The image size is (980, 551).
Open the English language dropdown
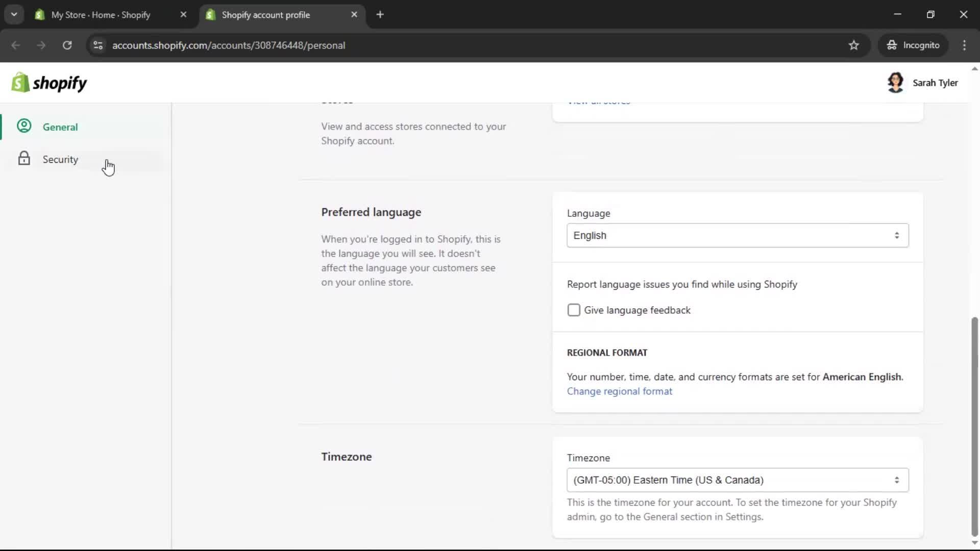point(738,235)
